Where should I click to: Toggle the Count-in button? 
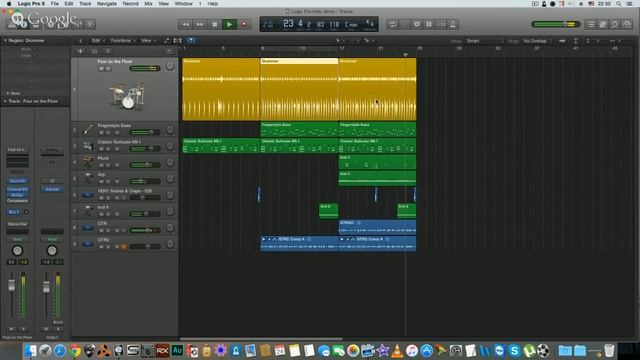pyautogui.click(x=441, y=24)
